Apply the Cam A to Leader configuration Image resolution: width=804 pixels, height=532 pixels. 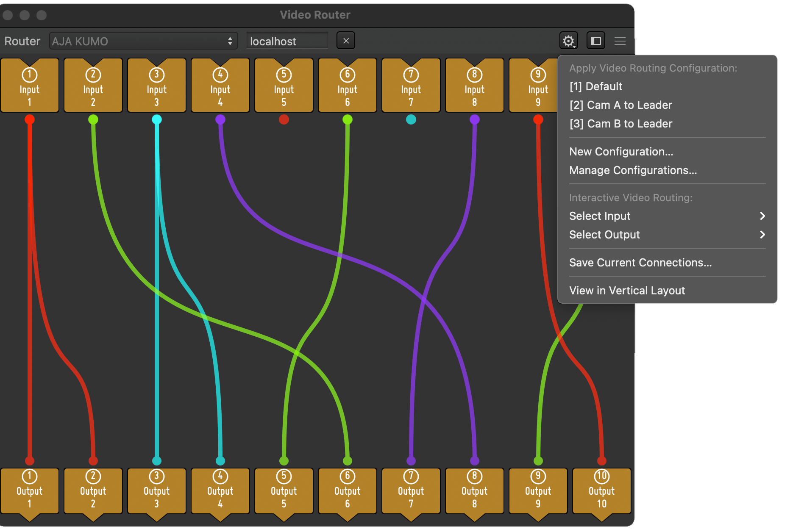[620, 105]
